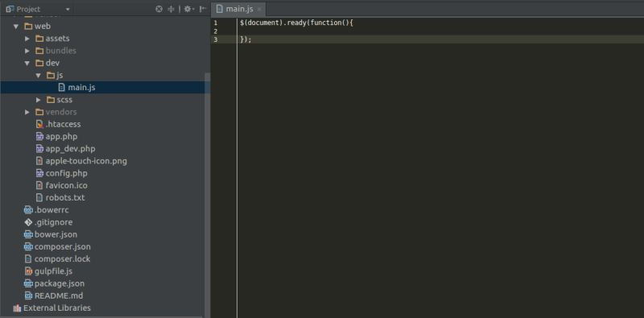Image resolution: width=644 pixels, height=318 pixels.
Task: Expand the scss folder arrow
Action: click(38, 100)
